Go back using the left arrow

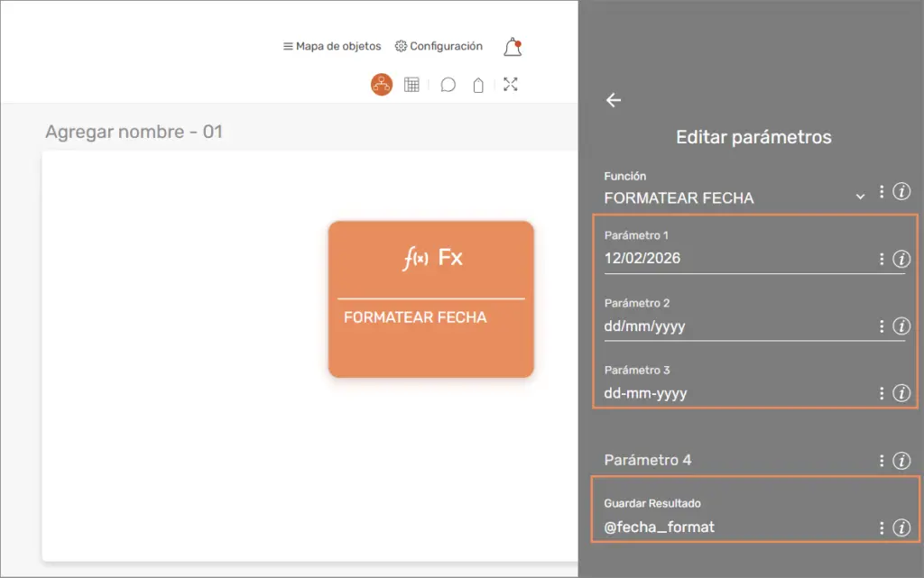coord(614,101)
